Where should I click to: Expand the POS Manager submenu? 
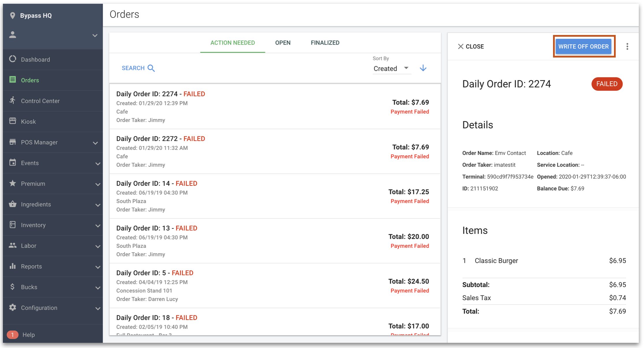pos(95,143)
